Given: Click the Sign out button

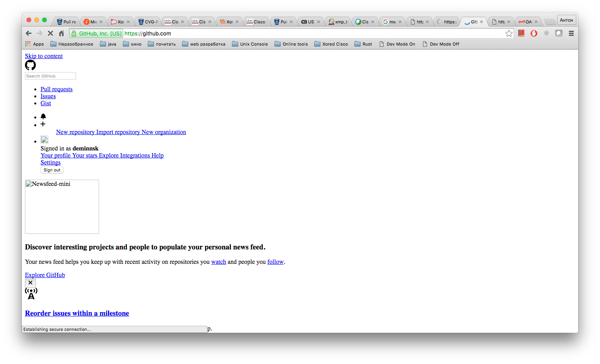Looking at the screenshot, I should pyautogui.click(x=52, y=170).
